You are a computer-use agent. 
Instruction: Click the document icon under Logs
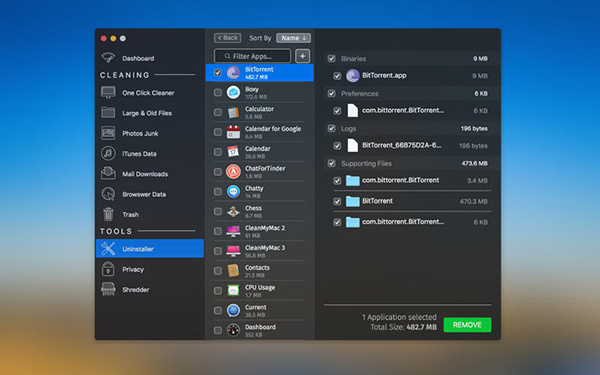coord(352,145)
